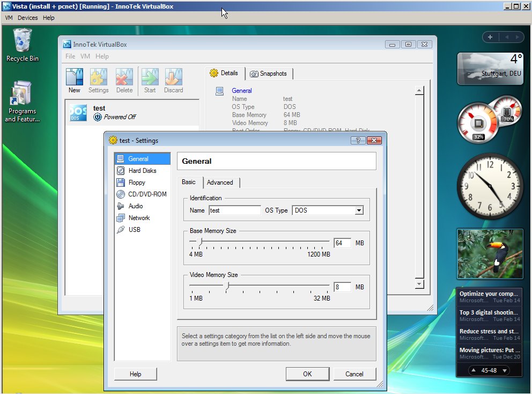Select the test DOS virtual machine entry
Image resolution: width=532 pixels, height=394 pixels.
pos(132,112)
